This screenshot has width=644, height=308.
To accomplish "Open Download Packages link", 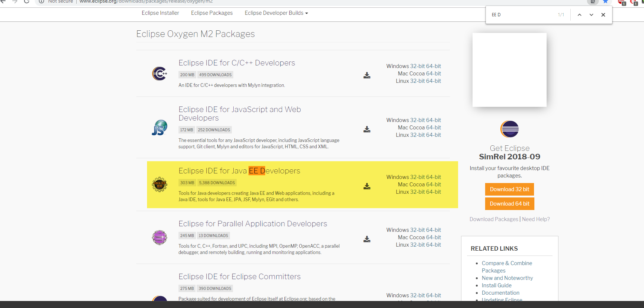I will click(x=494, y=219).
